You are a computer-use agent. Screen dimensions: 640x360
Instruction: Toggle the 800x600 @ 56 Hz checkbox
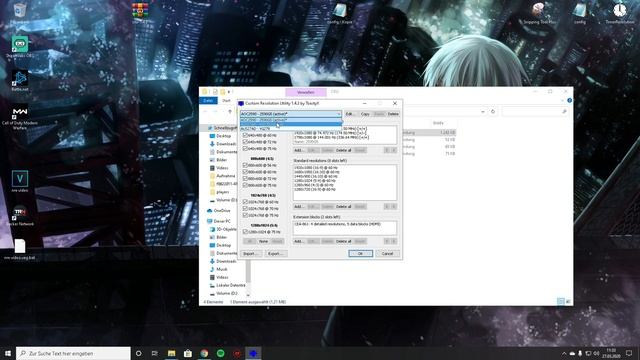(245, 165)
